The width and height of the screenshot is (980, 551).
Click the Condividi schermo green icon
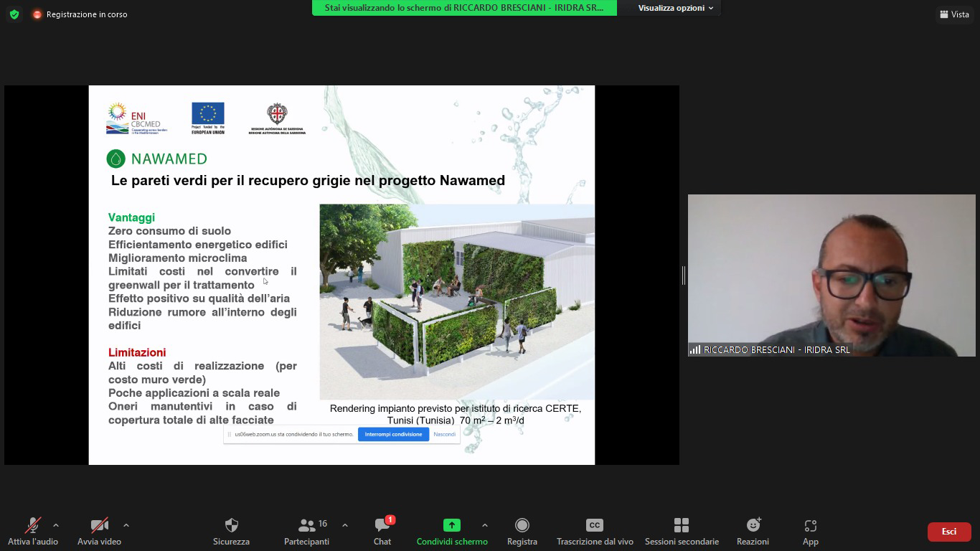451,525
